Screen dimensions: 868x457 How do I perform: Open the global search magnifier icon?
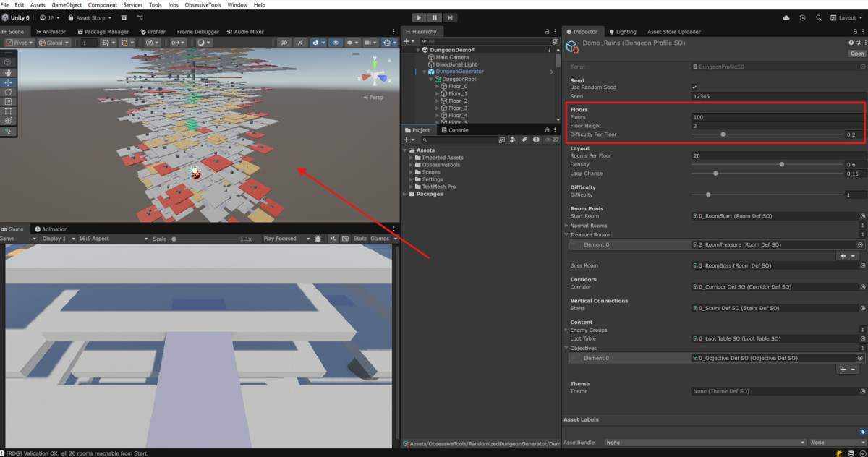point(819,17)
